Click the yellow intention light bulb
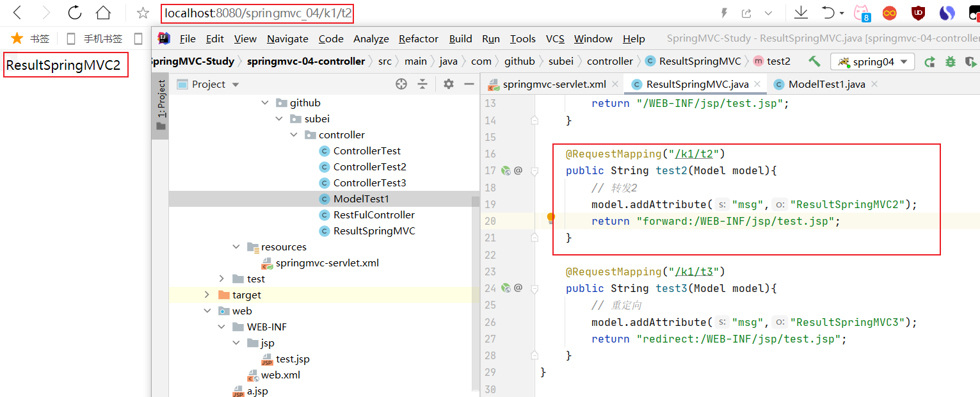Image resolution: width=980 pixels, height=397 pixels. (x=550, y=219)
